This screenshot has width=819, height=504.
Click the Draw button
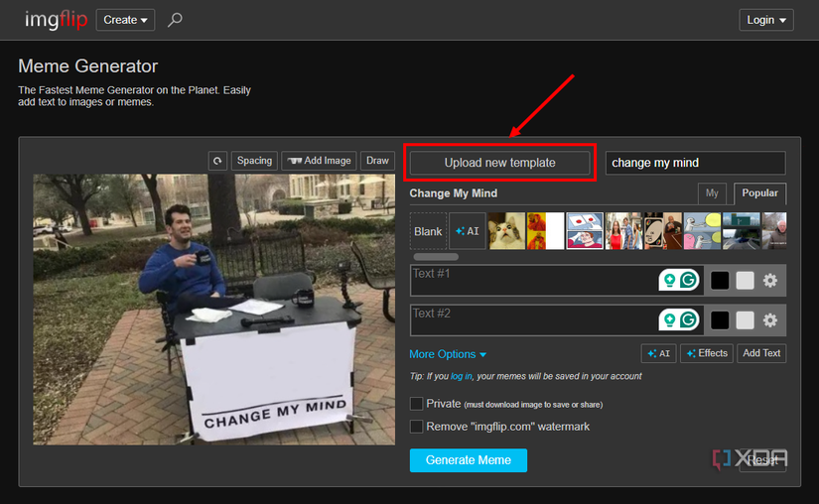point(377,161)
